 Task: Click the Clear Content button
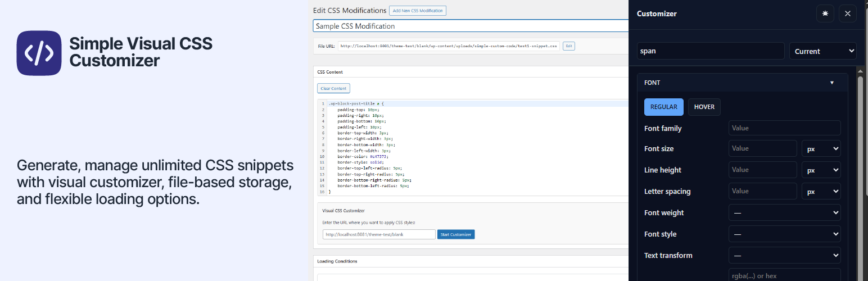333,88
